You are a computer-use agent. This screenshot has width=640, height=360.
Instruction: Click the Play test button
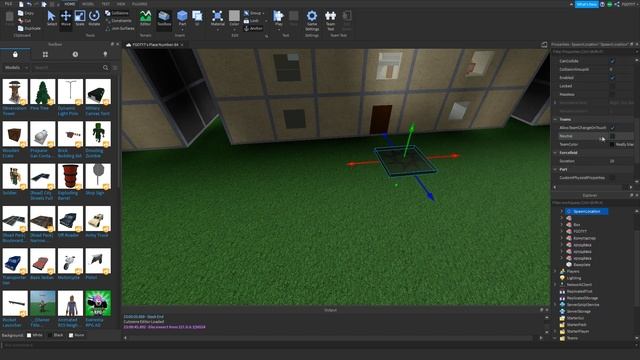coord(278,19)
